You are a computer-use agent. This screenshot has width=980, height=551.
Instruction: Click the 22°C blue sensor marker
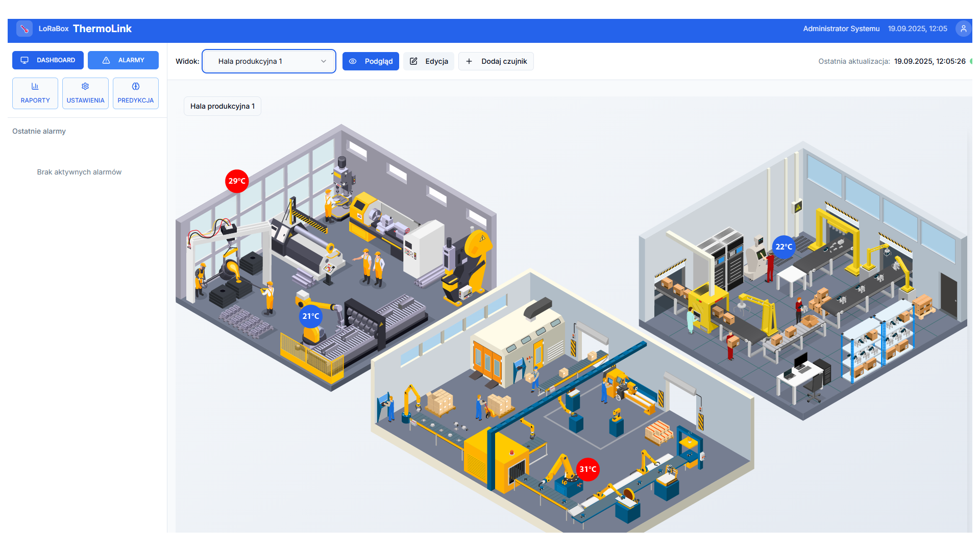tap(783, 247)
